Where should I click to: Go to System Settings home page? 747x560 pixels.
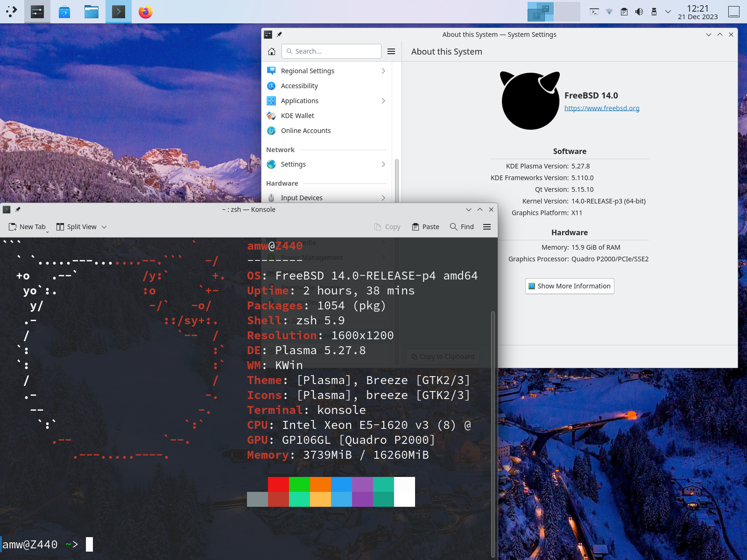click(x=272, y=51)
